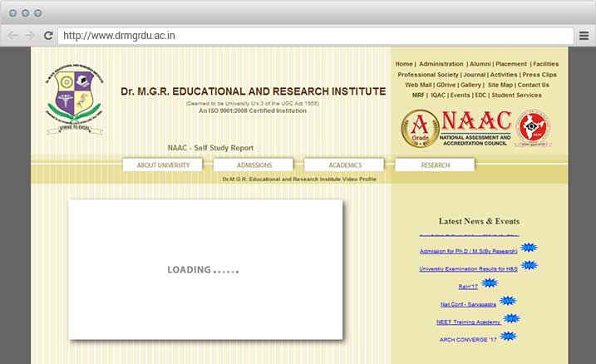The width and height of the screenshot is (596, 364).
Task: Open the NEET Training Academy link
Action: (x=468, y=322)
